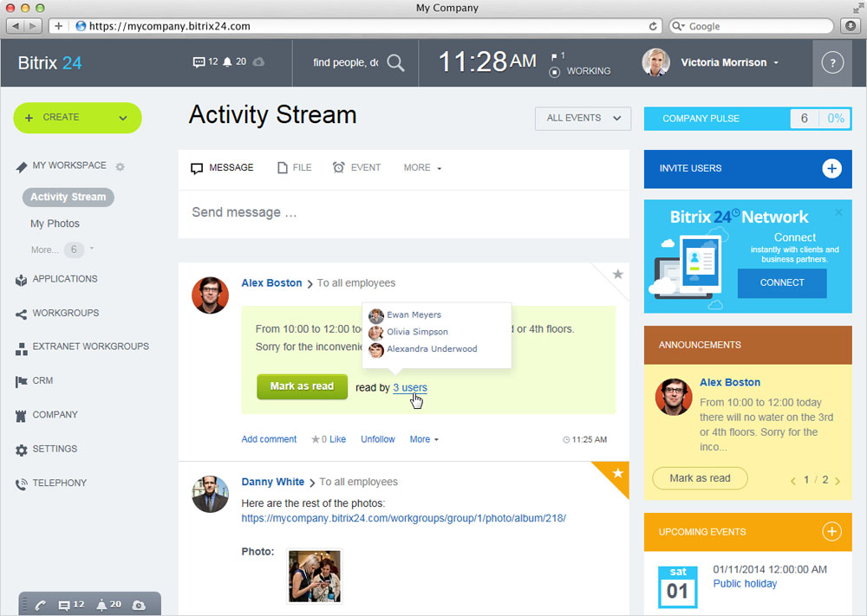Viewport: 867px width, 616px height.
Task: Go to previous announcement arrow
Action: [x=793, y=481]
